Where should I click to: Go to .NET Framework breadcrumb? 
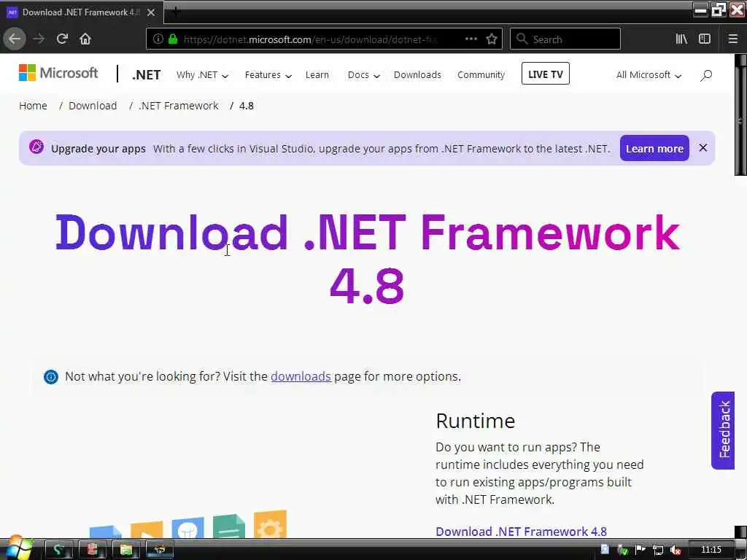point(178,106)
